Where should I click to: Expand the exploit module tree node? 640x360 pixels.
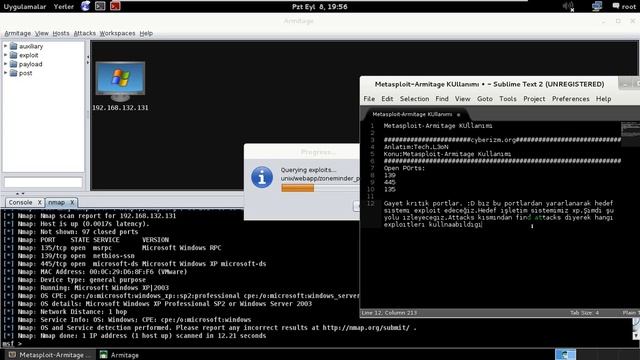point(5,55)
